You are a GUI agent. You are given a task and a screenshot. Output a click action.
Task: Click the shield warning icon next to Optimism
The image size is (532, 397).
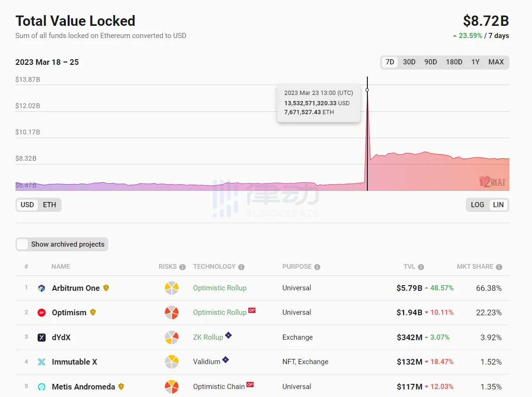pyautogui.click(x=93, y=312)
